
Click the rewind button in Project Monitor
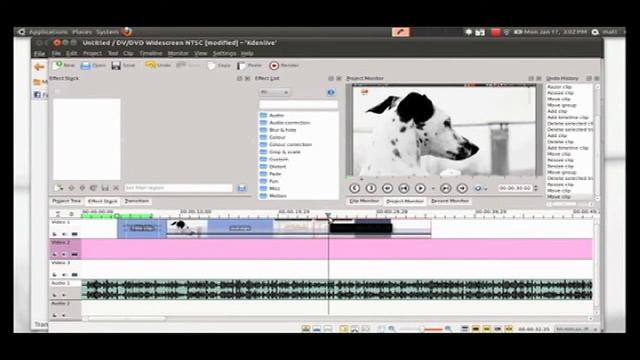click(387, 188)
